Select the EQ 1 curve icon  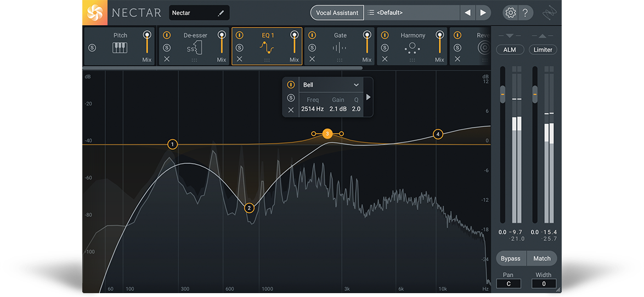pos(267,48)
